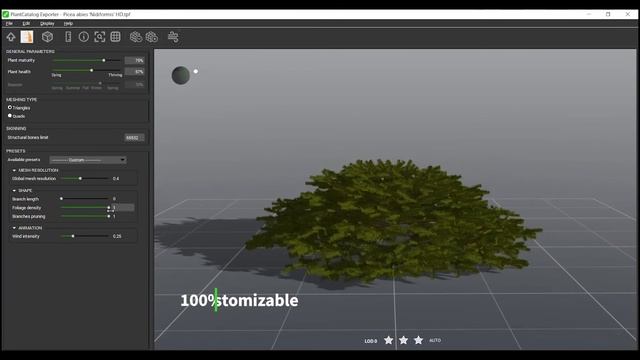
Task: Click the Thriving label under health slider
Action: pyautogui.click(x=115, y=75)
